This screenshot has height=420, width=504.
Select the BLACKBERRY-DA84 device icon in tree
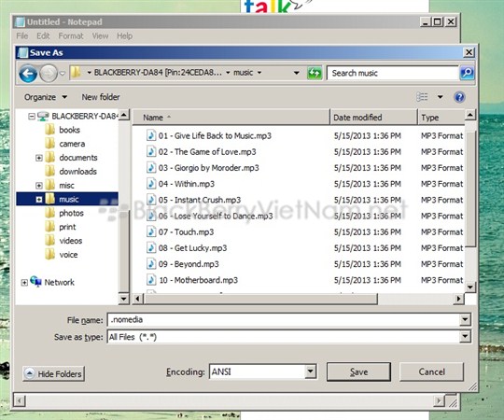pos(43,116)
